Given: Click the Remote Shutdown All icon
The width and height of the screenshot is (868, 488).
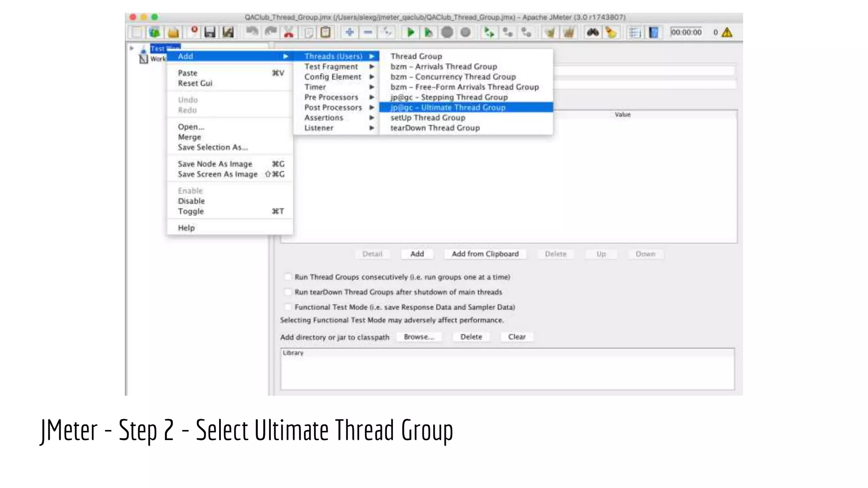Looking at the screenshot, I should [x=526, y=32].
